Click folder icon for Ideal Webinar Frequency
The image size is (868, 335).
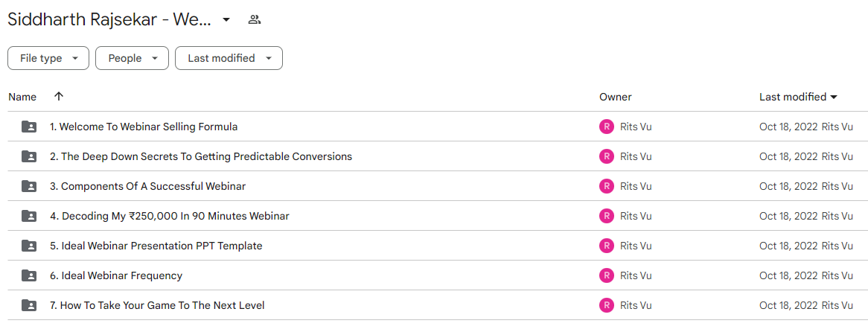(x=29, y=275)
